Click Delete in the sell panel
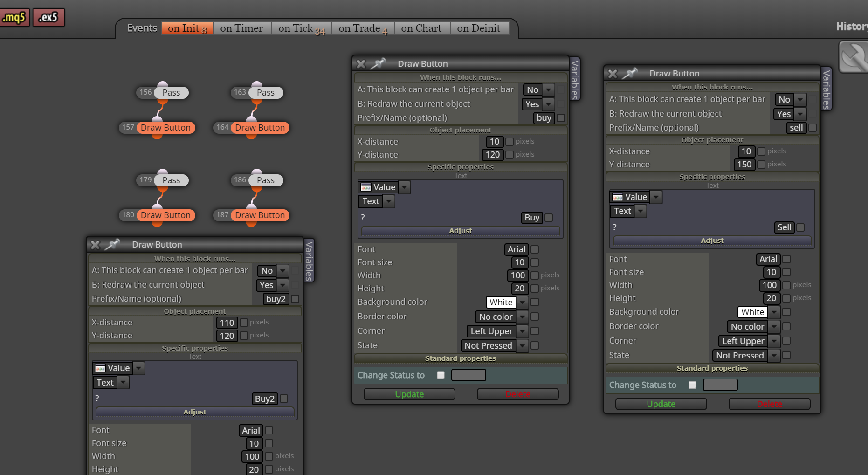 tap(770, 404)
